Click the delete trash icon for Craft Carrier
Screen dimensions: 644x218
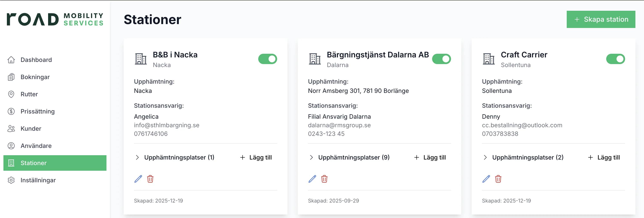498,179
